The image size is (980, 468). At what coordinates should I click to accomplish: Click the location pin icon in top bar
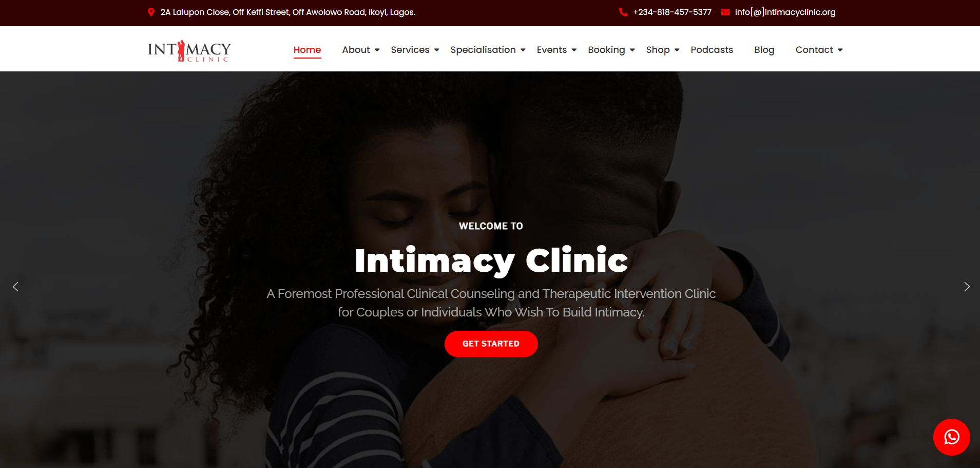pos(151,12)
